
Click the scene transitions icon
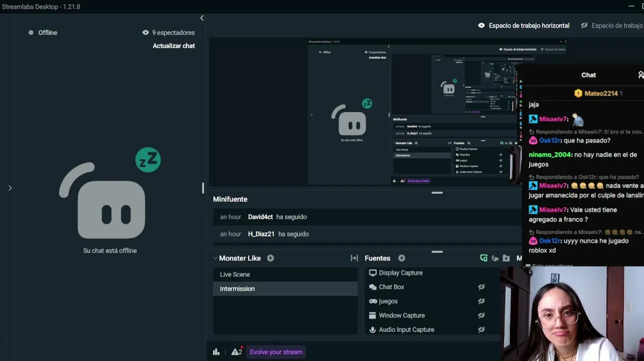click(x=354, y=258)
